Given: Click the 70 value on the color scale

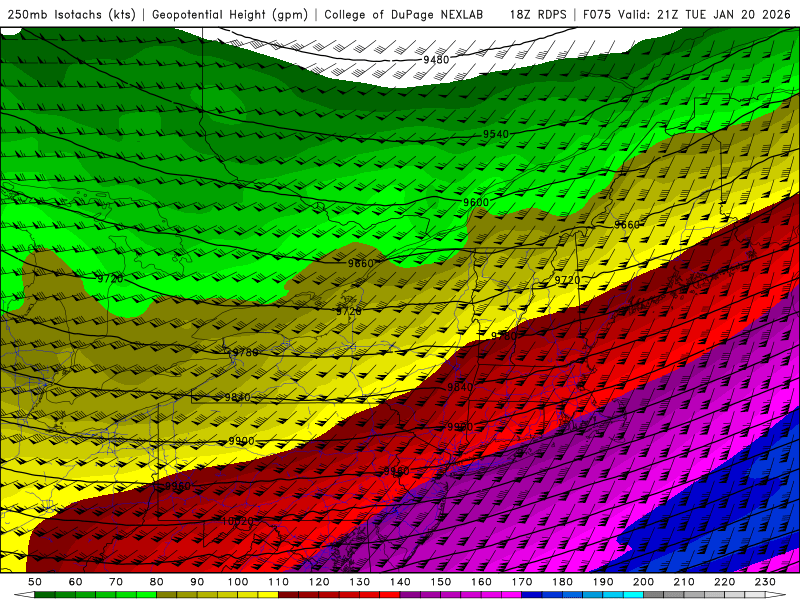Looking at the screenshot, I should click(116, 582).
